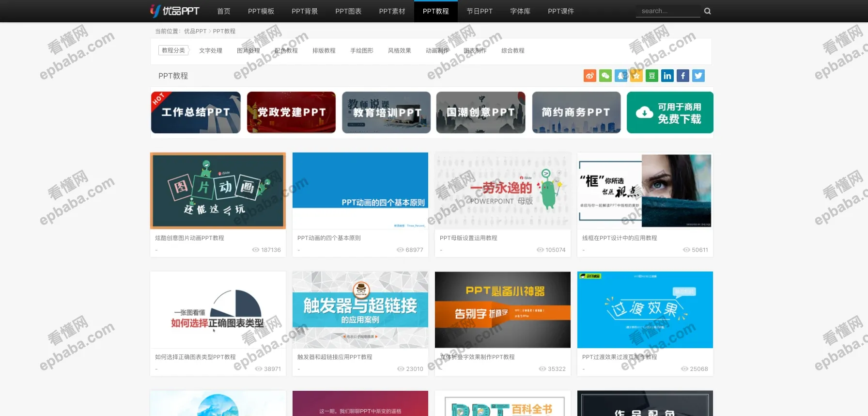Filter tutorials by 图表制作
The width and height of the screenshot is (868, 416).
[475, 50]
